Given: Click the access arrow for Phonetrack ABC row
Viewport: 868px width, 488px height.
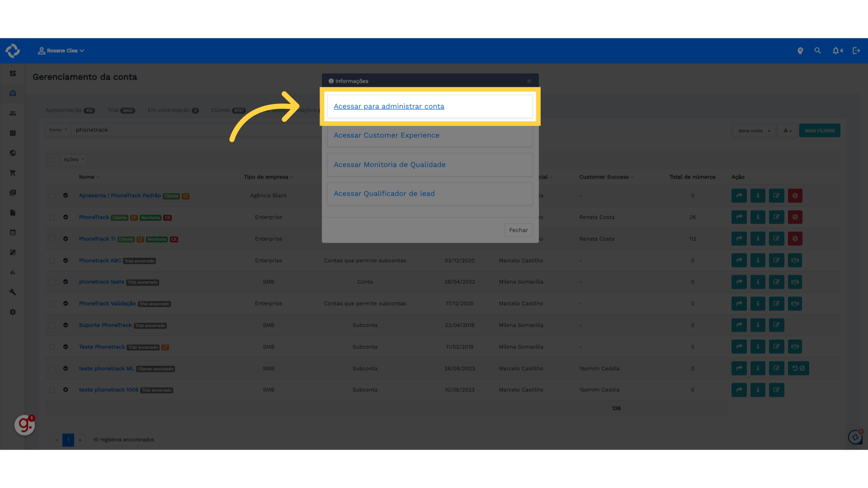Looking at the screenshot, I should point(739,260).
